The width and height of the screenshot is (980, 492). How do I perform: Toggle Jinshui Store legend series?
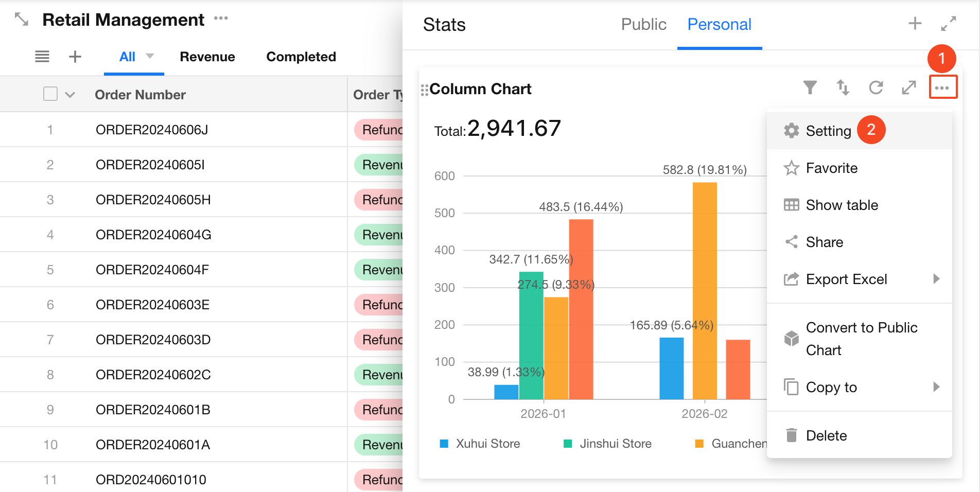point(607,444)
